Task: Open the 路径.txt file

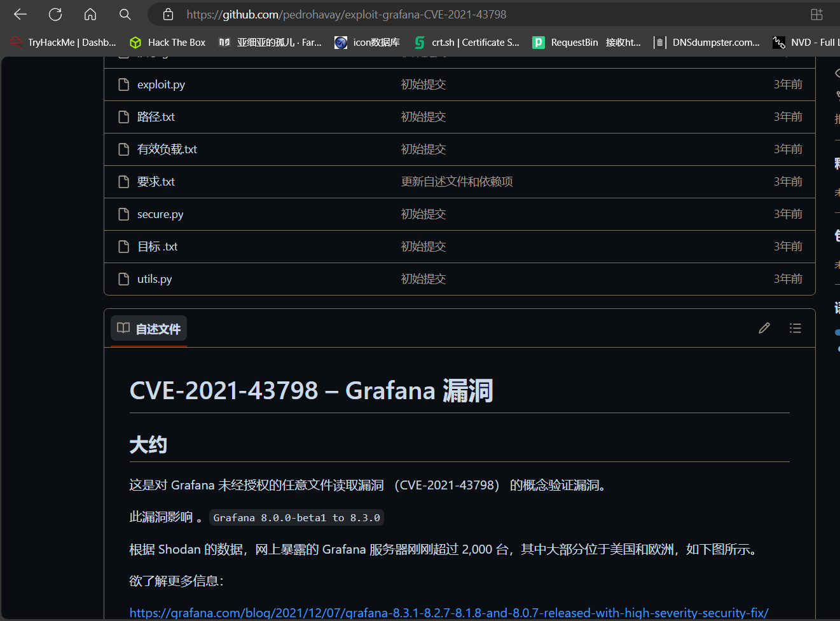Action: pyautogui.click(x=156, y=117)
